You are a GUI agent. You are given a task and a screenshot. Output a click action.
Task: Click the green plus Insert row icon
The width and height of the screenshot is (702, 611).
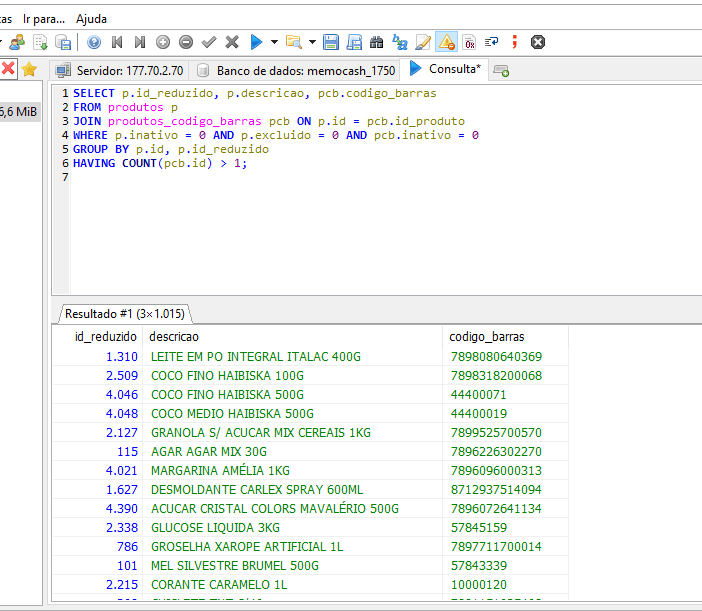[163, 42]
